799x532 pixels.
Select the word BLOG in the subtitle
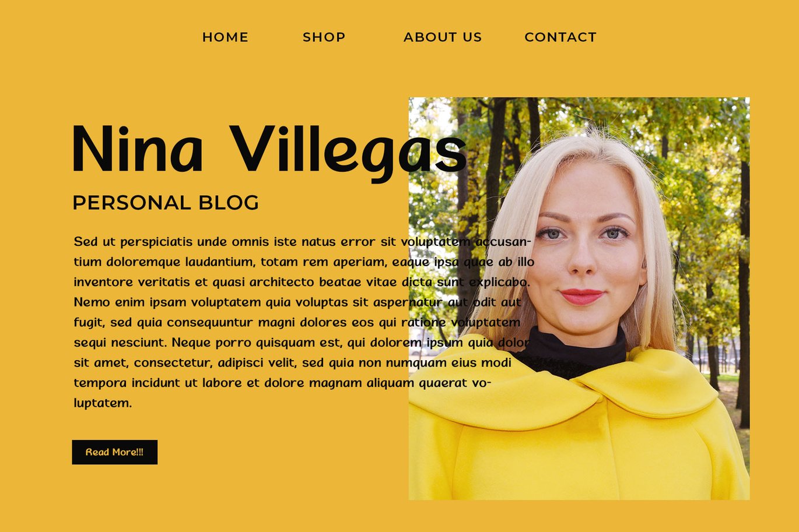pyautogui.click(x=229, y=203)
